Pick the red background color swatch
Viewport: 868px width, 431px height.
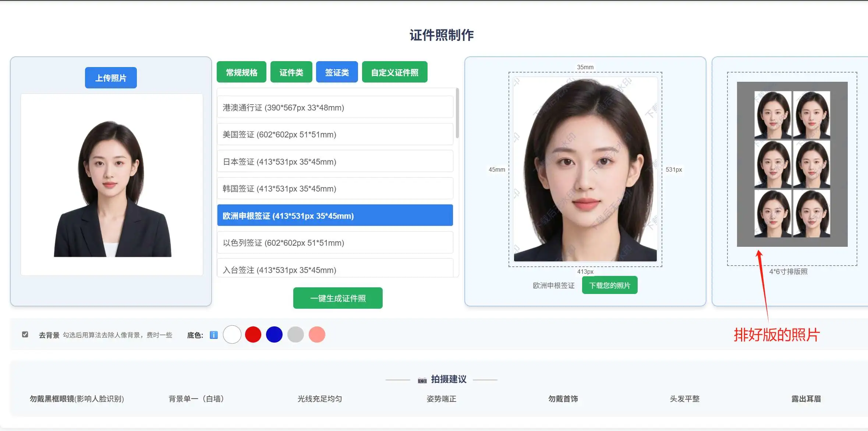253,334
